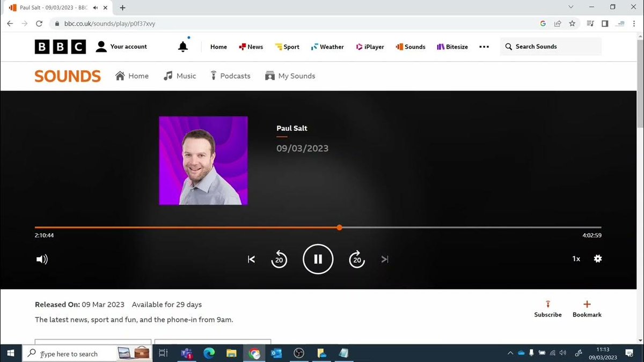The image size is (644, 362).
Task: Open the SOUNDS orange logo
Action: (x=68, y=76)
